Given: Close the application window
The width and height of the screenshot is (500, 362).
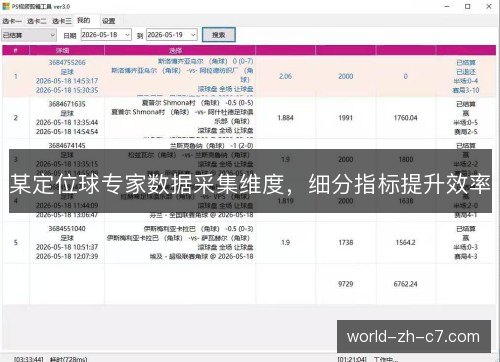Looking at the screenshot, I should pos(489,6).
